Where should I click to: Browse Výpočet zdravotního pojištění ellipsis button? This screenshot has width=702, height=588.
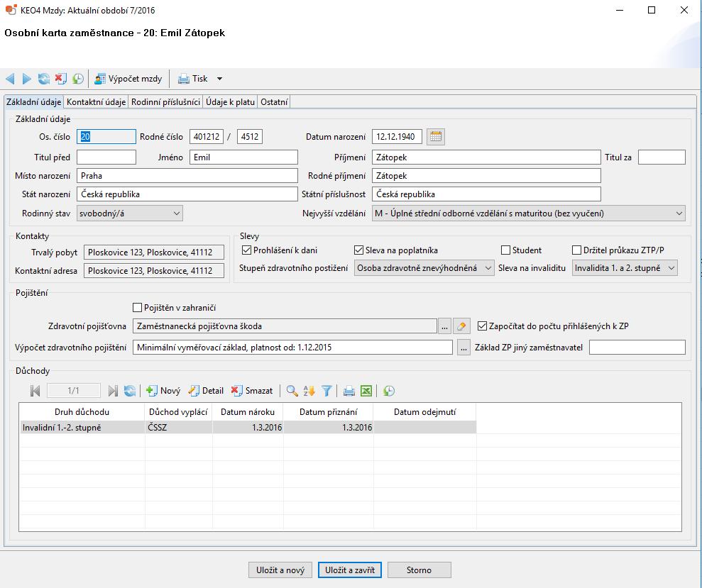point(464,348)
